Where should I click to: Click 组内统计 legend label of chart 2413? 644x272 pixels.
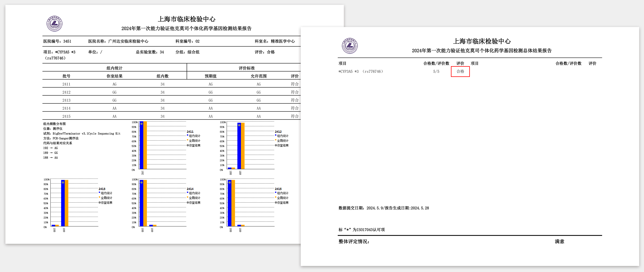tap(107, 193)
